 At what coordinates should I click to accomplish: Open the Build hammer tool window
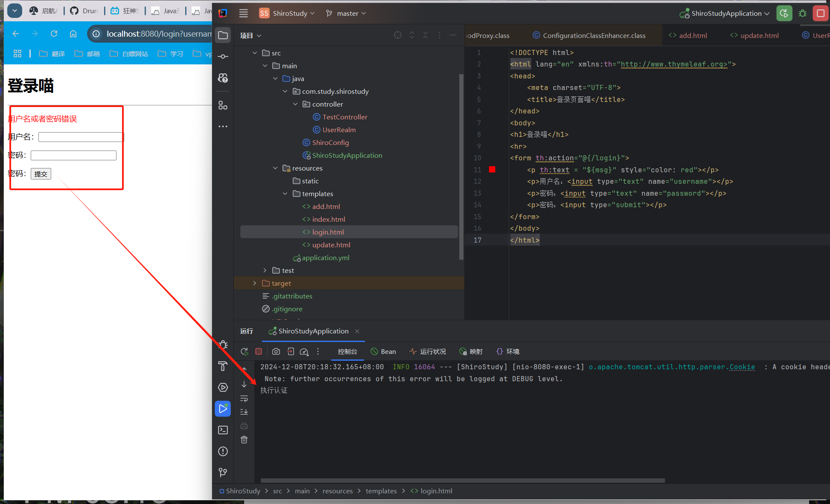pos(223,366)
